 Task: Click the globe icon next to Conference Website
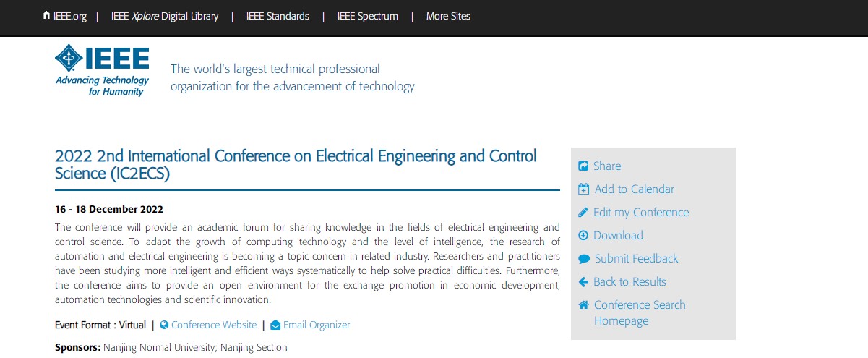164,325
